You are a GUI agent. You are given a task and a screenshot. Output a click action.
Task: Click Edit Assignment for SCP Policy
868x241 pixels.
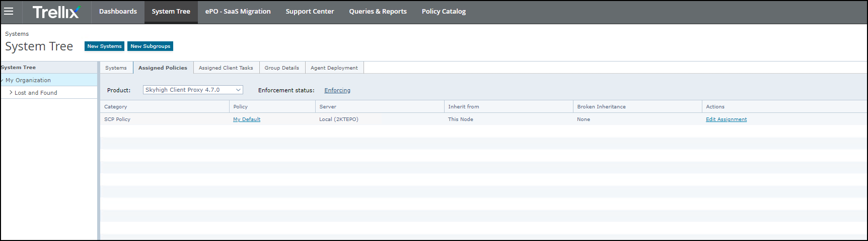(726, 119)
